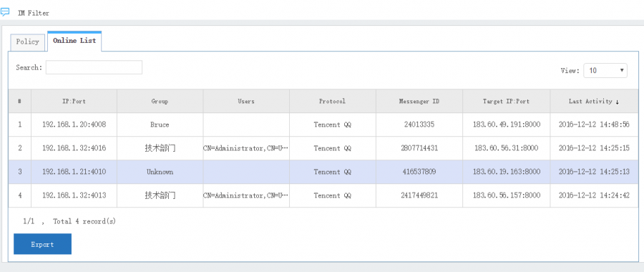Image resolution: width=644 pixels, height=272 pixels.
Task: Sort by the IP:Port column header
Action: 74,101
